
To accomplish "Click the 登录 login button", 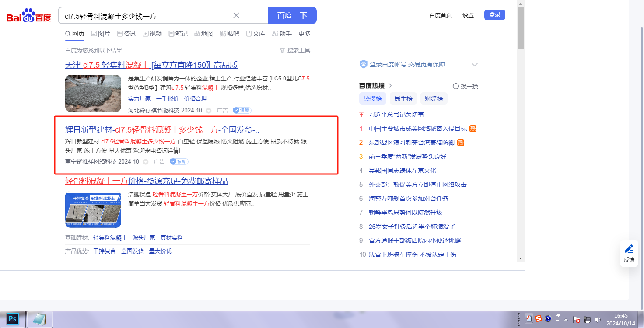I will pos(494,15).
